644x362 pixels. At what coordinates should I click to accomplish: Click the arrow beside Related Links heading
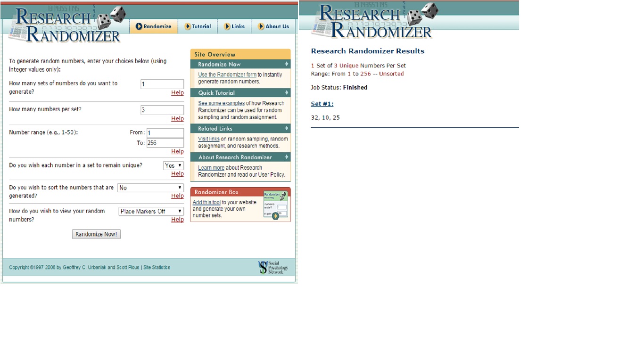pos(286,128)
